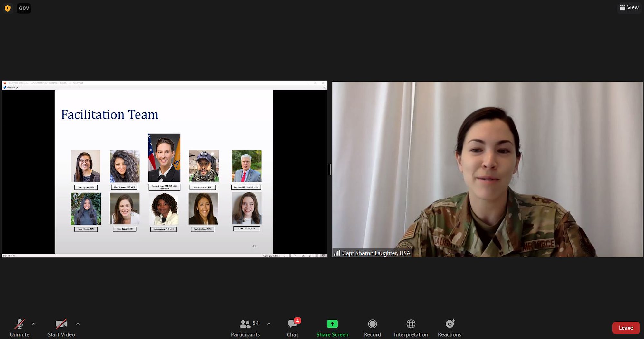This screenshot has width=644, height=339.
Task: Click the Interpretation globe icon
Action: click(411, 324)
